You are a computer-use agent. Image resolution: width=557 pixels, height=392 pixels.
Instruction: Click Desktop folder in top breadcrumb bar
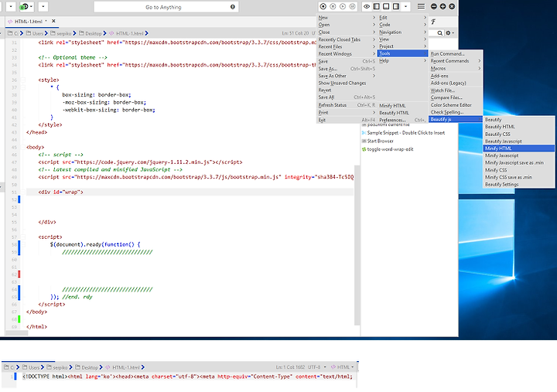(x=91, y=33)
